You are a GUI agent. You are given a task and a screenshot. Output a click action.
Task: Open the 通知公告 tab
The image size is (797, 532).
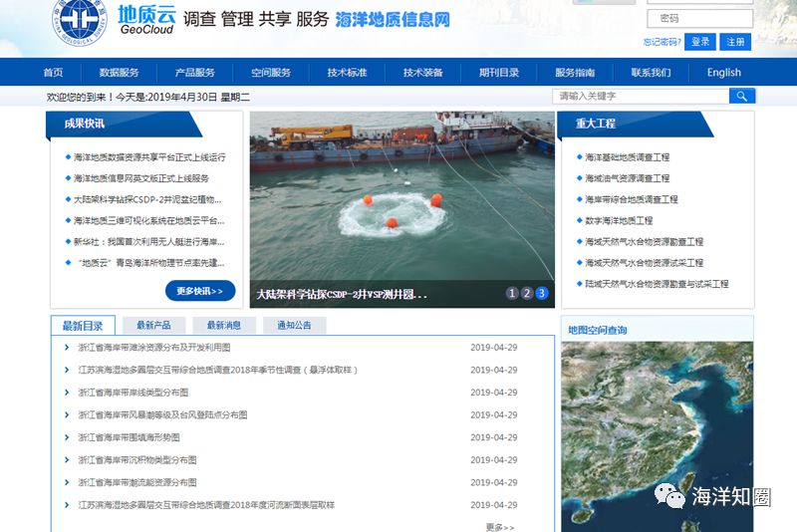(x=294, y=325)
